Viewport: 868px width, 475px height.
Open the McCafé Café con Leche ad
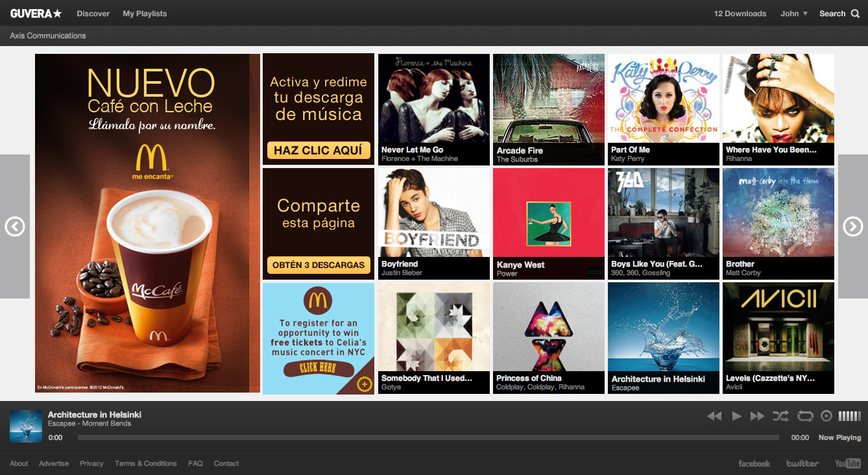147,223
